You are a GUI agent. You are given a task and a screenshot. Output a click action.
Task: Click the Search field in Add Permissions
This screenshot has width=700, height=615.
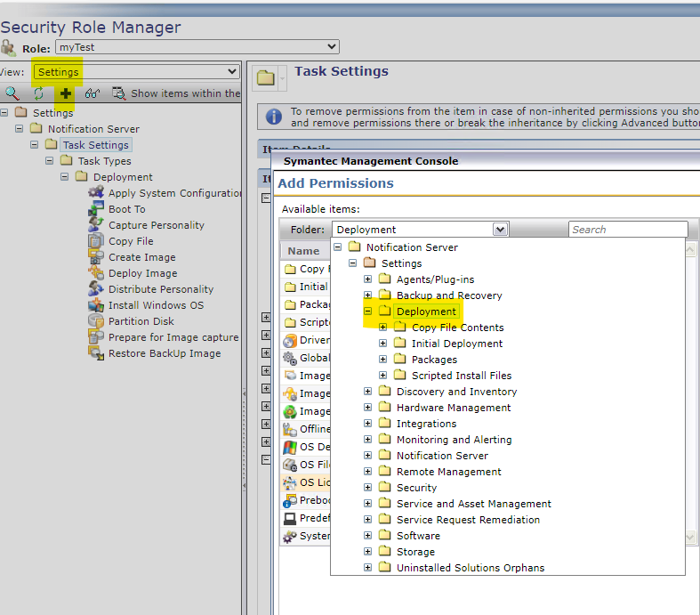tap(627, 230)
